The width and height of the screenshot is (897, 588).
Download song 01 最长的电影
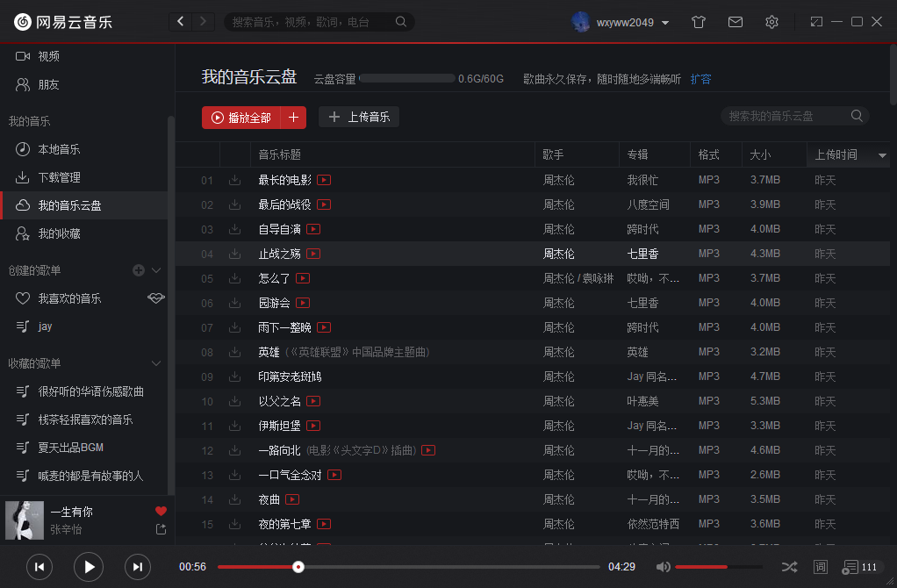point(234,180)
